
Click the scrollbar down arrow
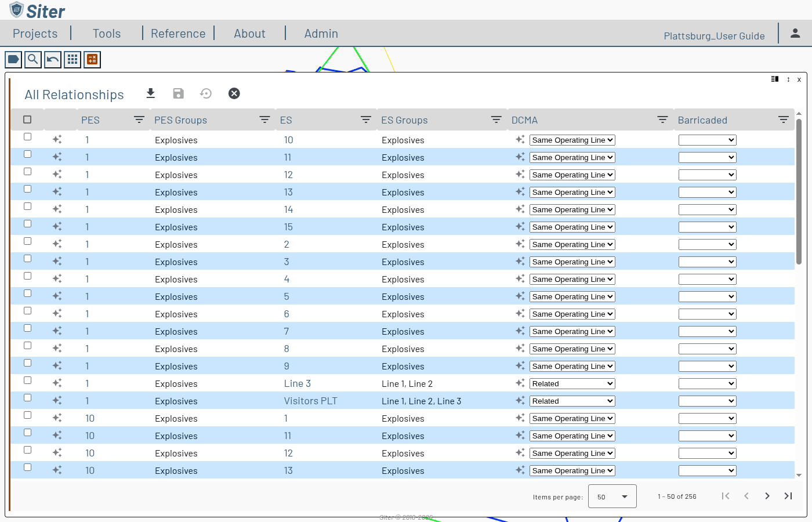[x=799, y=475]
